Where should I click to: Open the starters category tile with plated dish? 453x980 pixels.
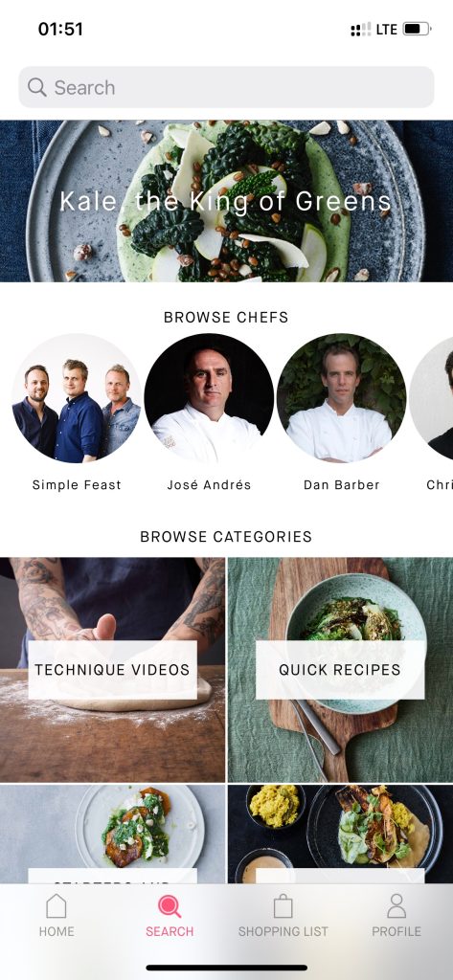tap(113, 834)
